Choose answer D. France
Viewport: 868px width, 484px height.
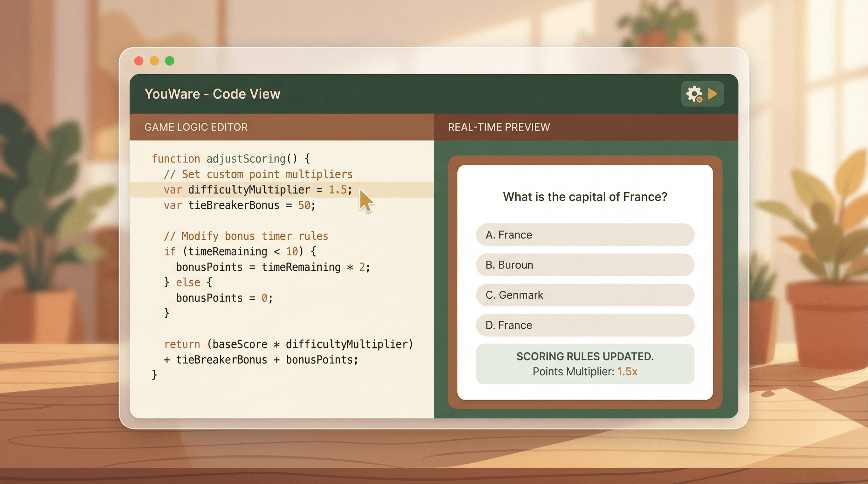(x=585, y=325)
